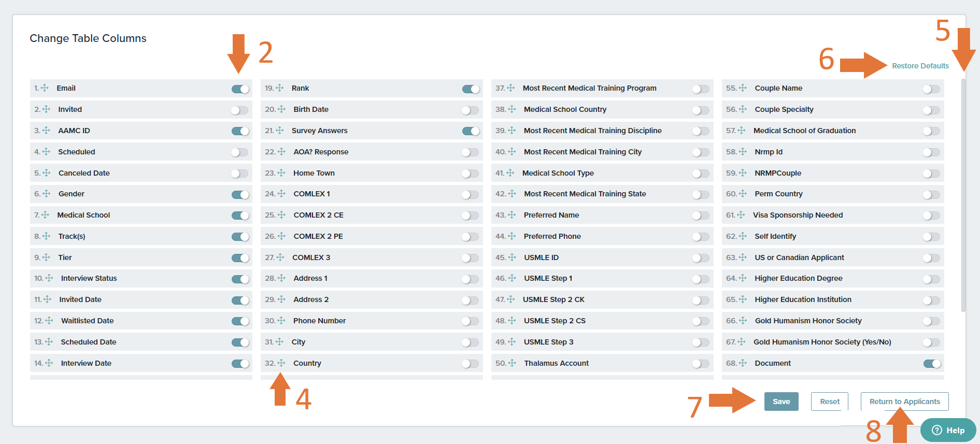Click the Perm Country label
This screenshot has height=444, width=980.
778,194
